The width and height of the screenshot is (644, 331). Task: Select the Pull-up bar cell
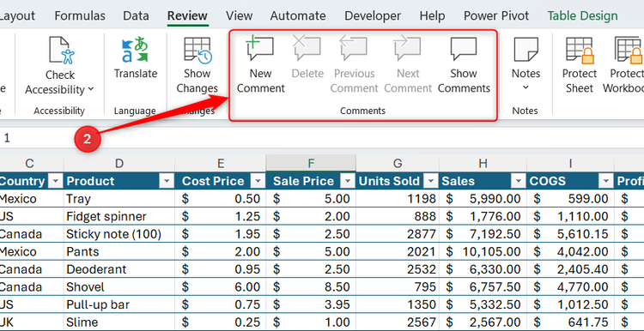click(119, 304)
